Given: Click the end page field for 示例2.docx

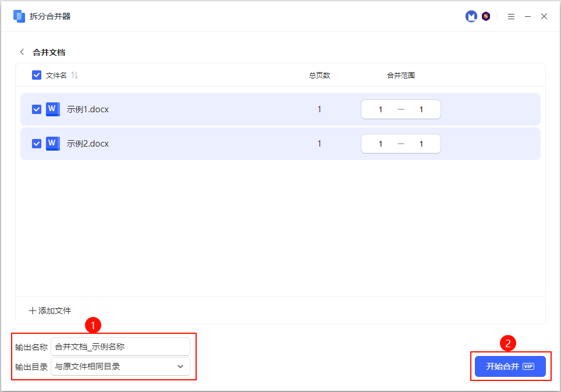Looking at the screenshot, I should tap(421, 144).
